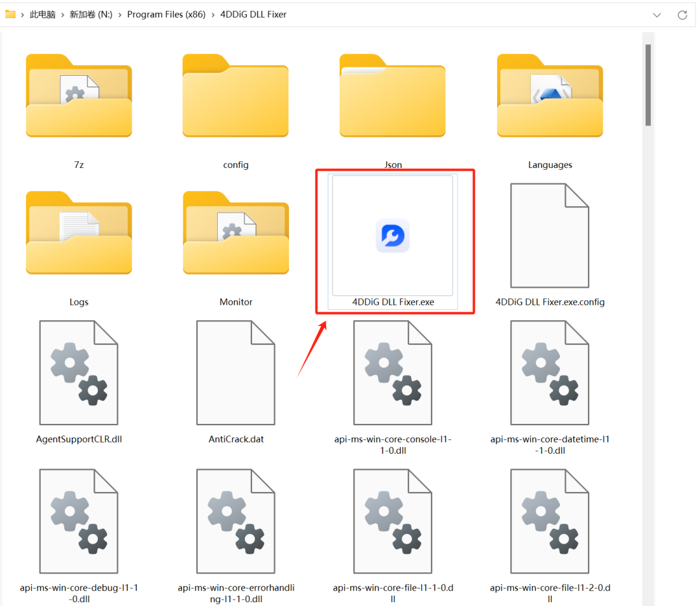
Task: Click the folder icon in address bar
Action: click(x=10, y=14)
